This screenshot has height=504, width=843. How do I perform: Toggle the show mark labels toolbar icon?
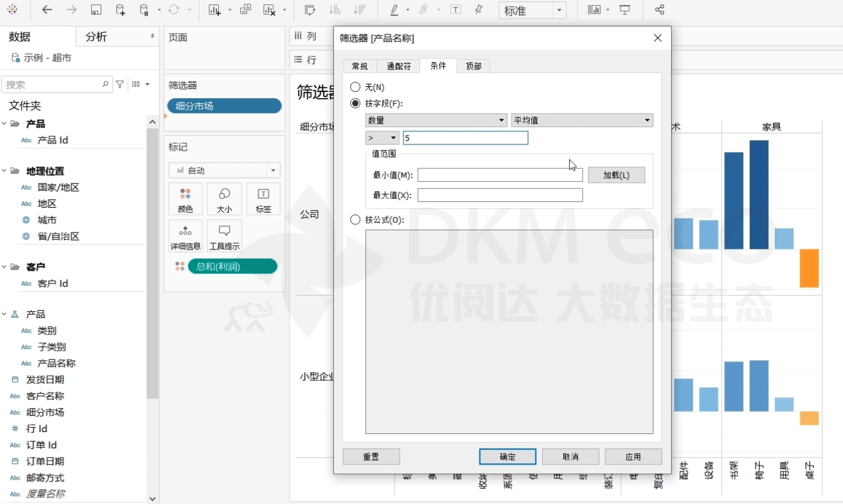456,10
